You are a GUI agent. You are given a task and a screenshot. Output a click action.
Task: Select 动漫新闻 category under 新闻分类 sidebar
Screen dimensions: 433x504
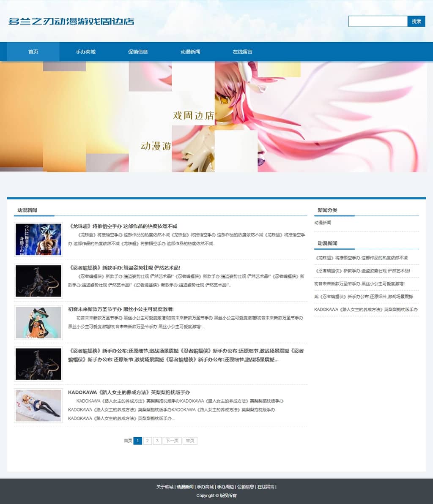tap(323, 223)
